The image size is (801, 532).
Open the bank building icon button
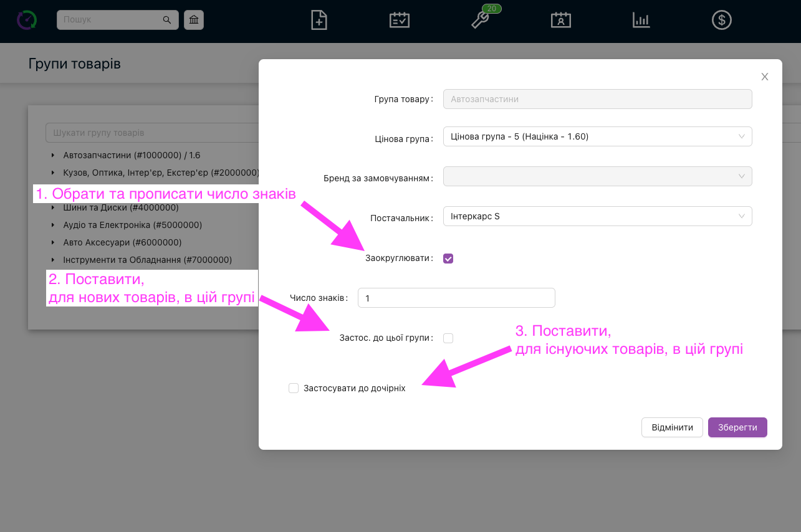194,20
